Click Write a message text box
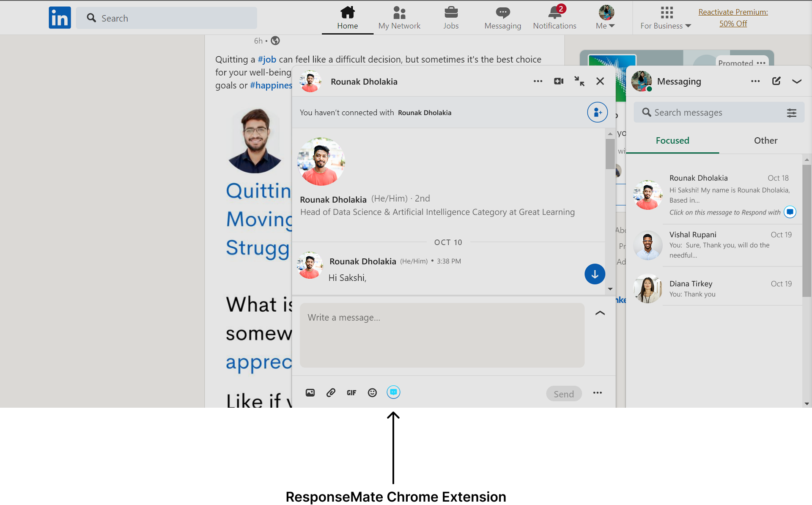812x505 pixels. point(442,335)
